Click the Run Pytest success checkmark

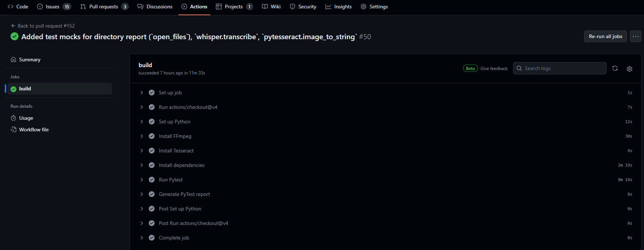(x=152, y=180)
